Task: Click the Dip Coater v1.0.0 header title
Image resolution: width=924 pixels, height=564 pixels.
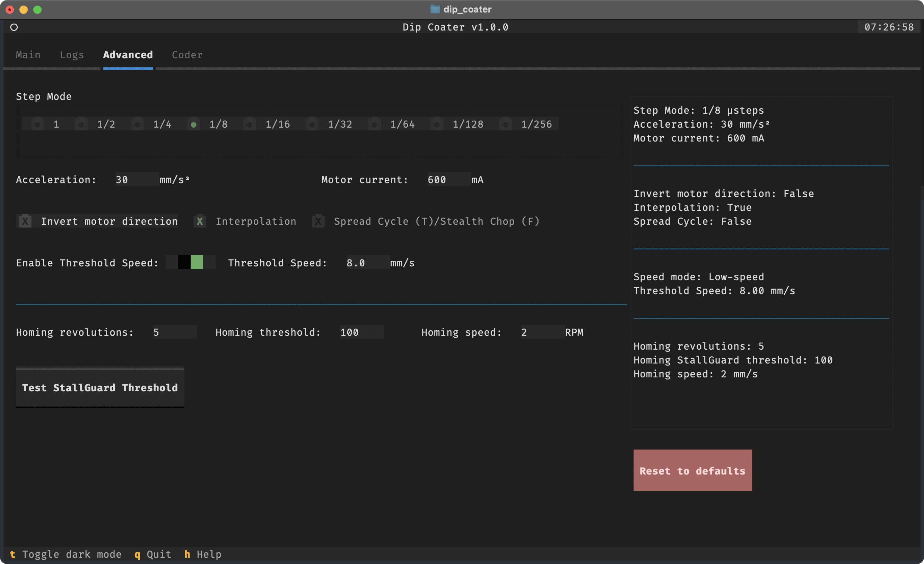Action: [x=456, y=27]
